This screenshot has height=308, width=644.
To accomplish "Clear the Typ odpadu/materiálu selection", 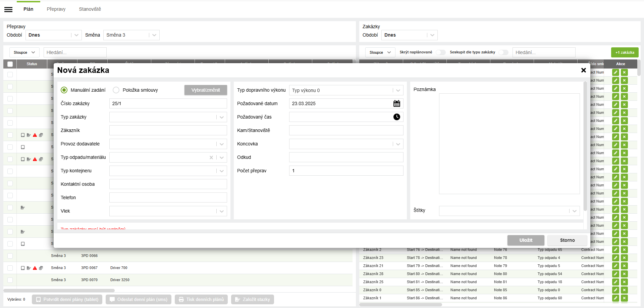I will point(211,157).
